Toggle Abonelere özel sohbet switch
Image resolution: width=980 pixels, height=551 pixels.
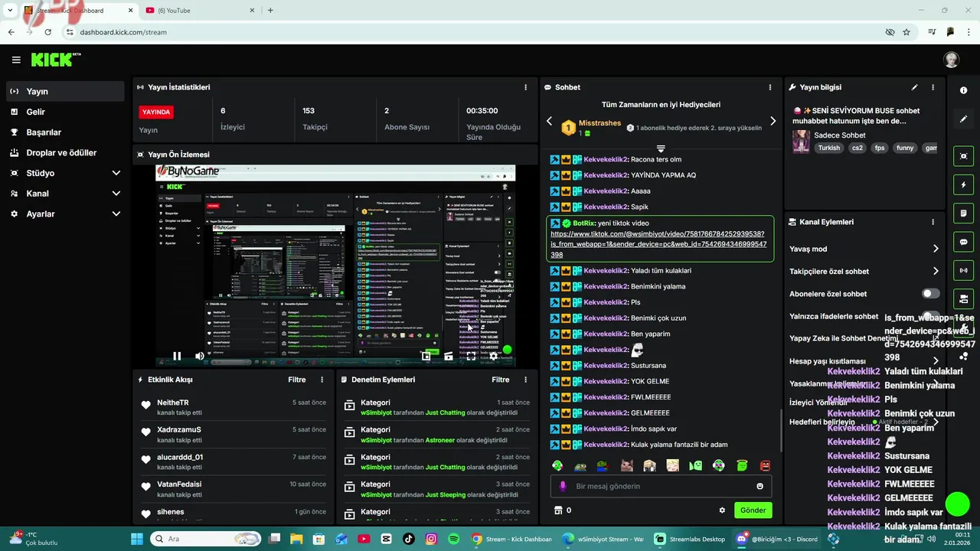click(930, 294)
